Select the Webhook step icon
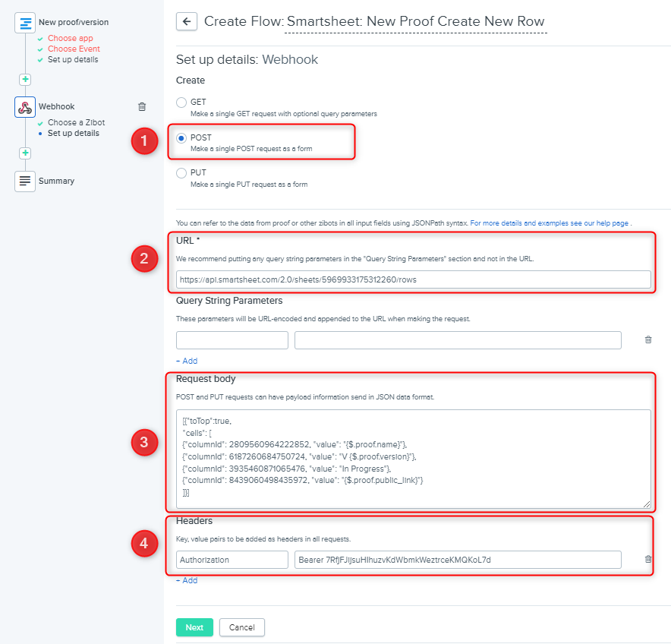 (25, 107)
